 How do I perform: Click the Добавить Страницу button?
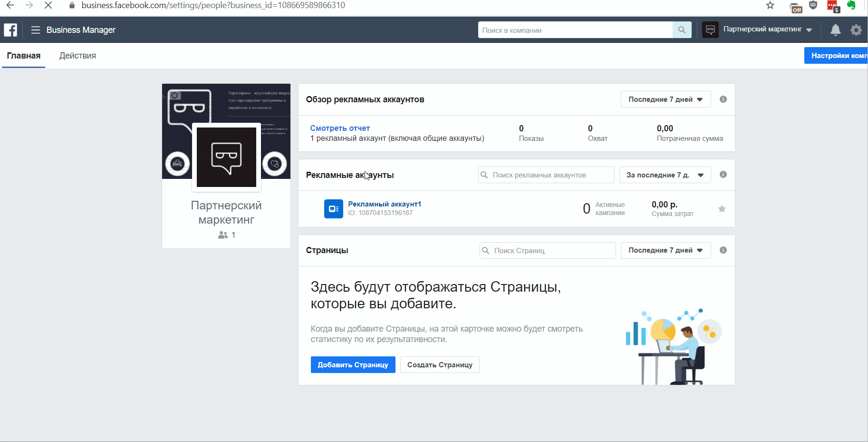click(x=353, y=364)
